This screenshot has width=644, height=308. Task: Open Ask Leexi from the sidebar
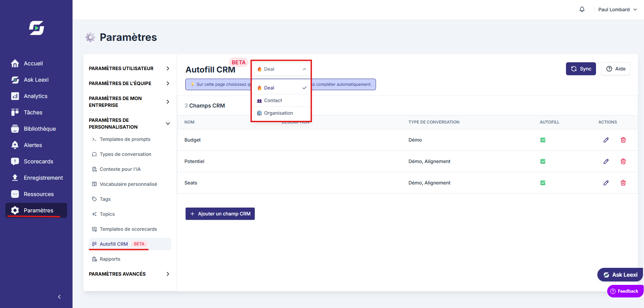36,80
